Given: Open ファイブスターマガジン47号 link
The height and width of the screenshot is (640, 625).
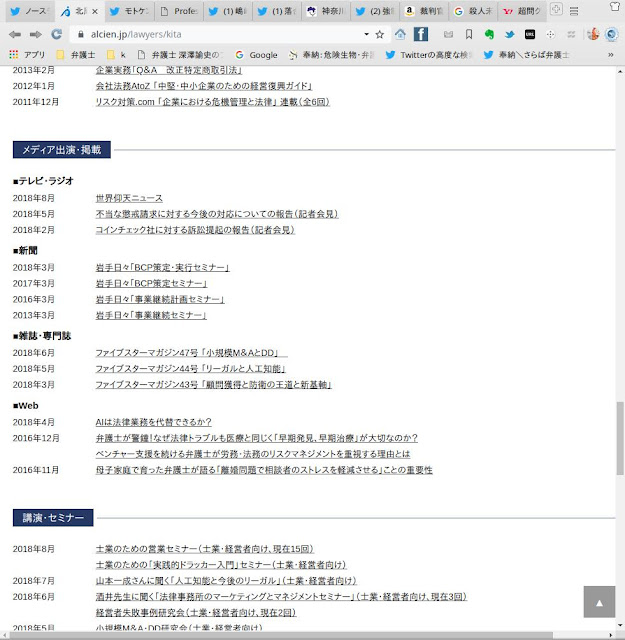Looking at the screenshot, I should [x=191, y=353].
